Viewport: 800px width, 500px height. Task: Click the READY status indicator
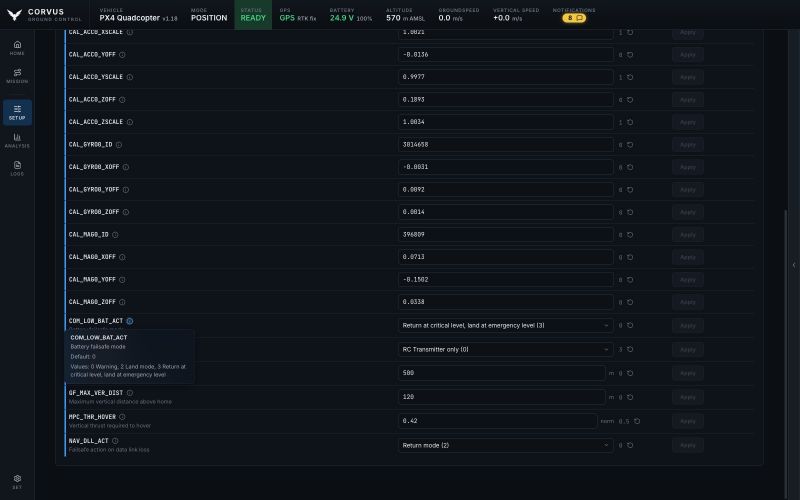point(253,15)
